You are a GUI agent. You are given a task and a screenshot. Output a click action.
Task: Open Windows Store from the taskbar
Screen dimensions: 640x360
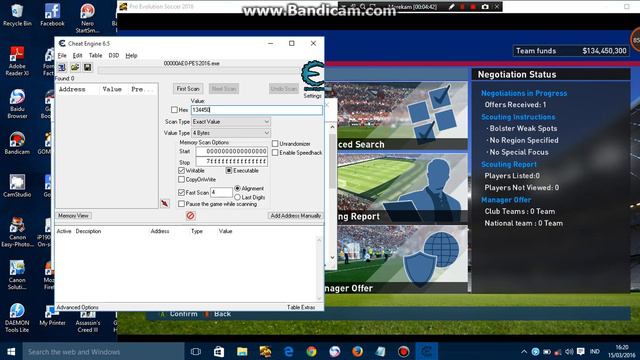click(219, 351)
